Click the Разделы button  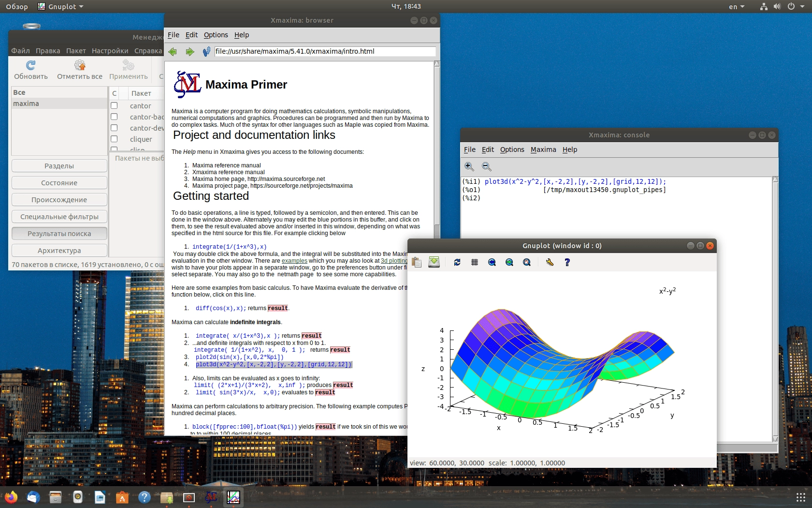pos(59,166)
